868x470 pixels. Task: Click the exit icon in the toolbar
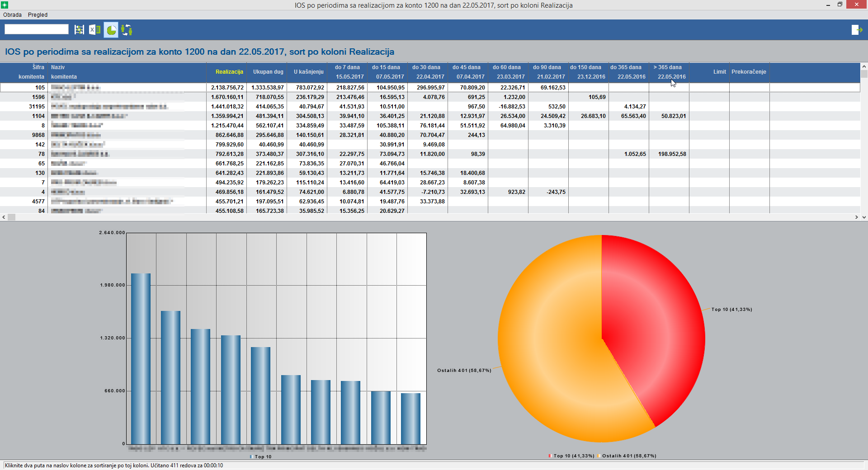pos(857,30)
